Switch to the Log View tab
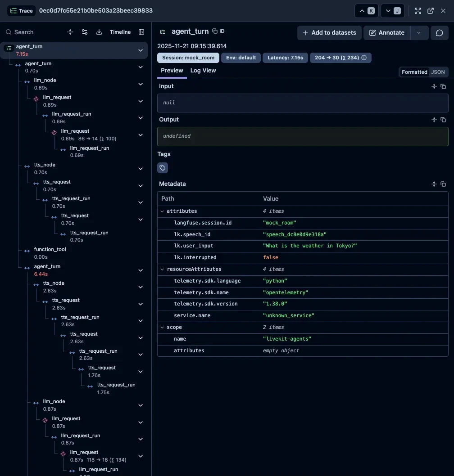 click(203, 71)
